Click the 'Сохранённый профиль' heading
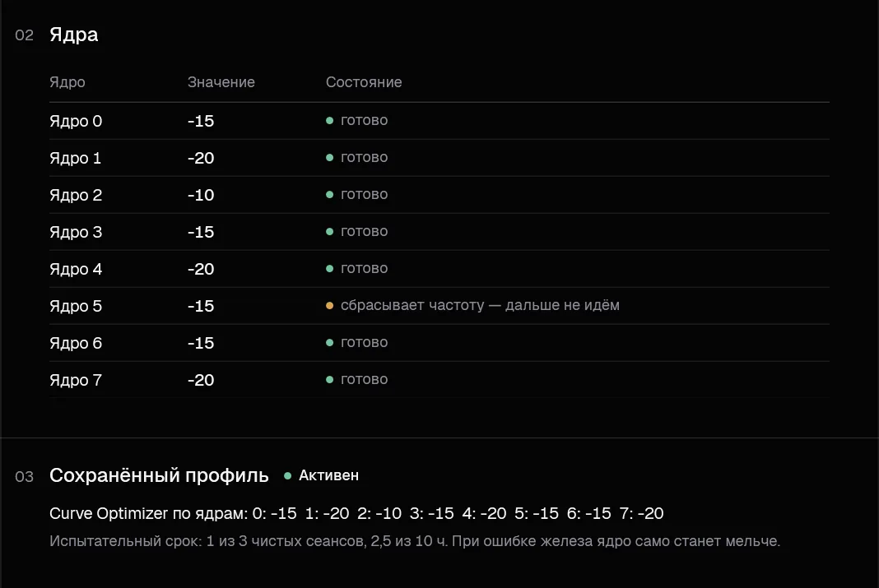The width and height of the screenshot is (879, 588). 159,475
